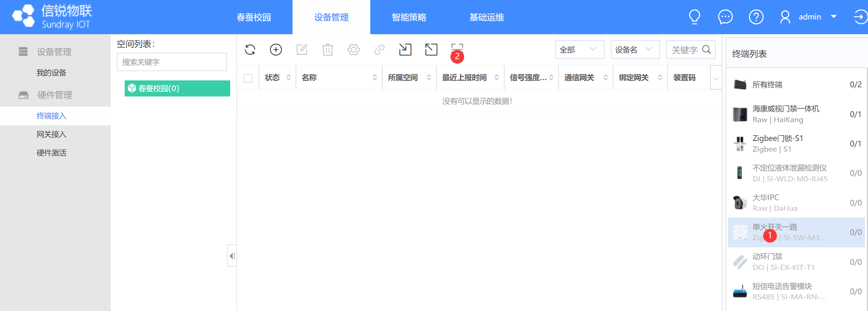868x311 pixels.
Task: Click the import arrow icon in toolbar
Action: [405, 50]
